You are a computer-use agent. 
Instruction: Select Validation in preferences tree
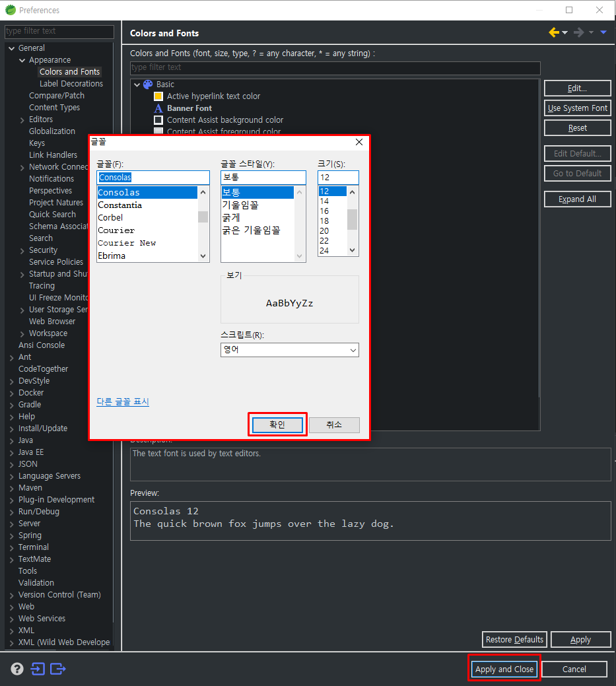coord(36,583)
